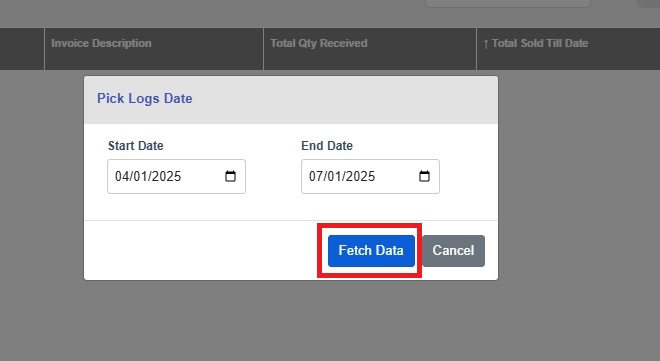Screen dimensions: 660x361
Task: Select the '2025' year segment in Start Date
Action: (165, 176)
